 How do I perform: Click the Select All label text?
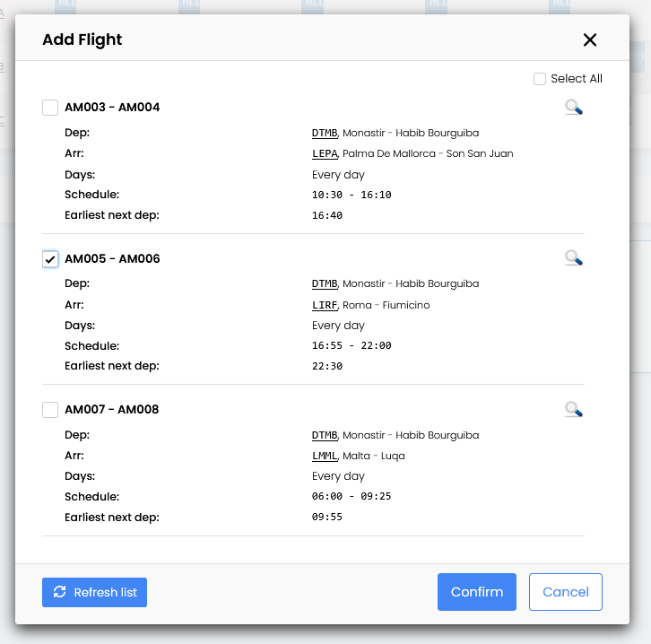(x=577, y=79)
